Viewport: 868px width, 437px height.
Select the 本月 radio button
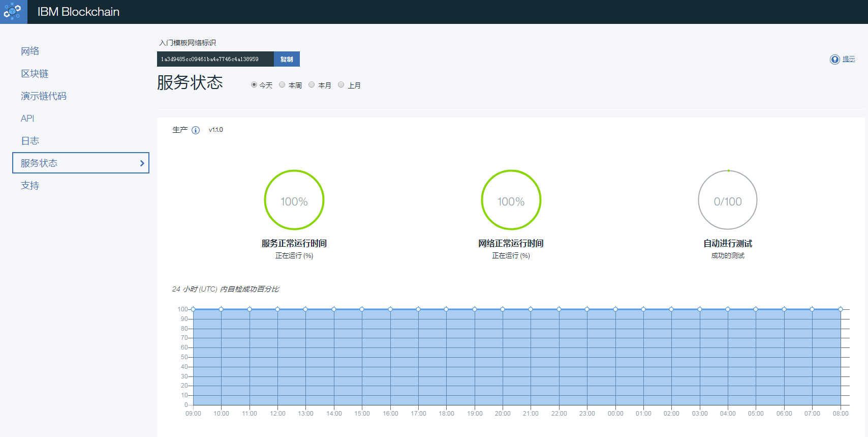click(312, 85)
